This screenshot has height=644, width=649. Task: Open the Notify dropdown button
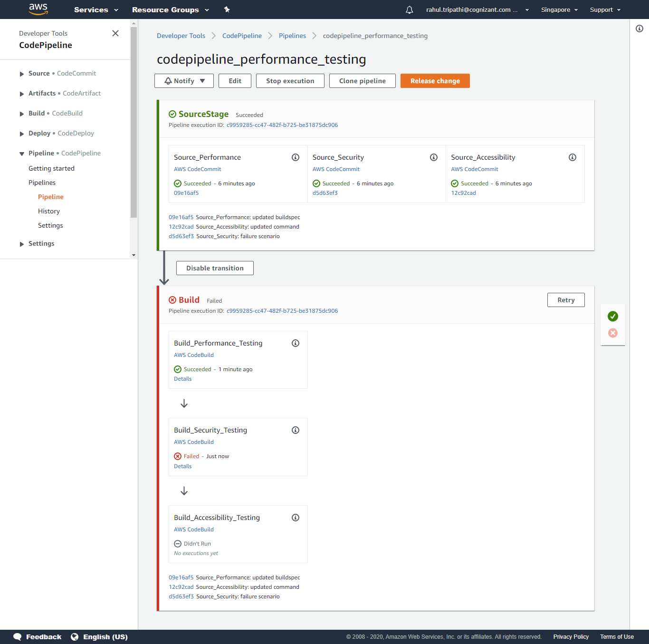[184, 81]
